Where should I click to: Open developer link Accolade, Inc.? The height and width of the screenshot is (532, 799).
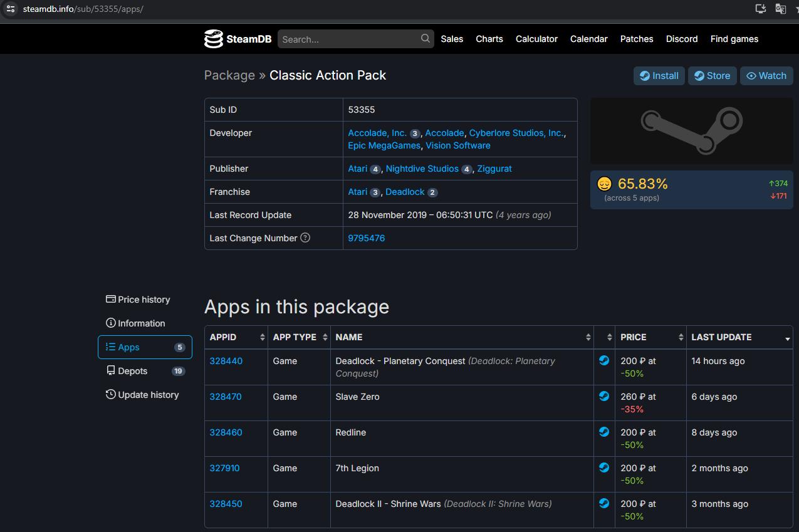(377, 133)
